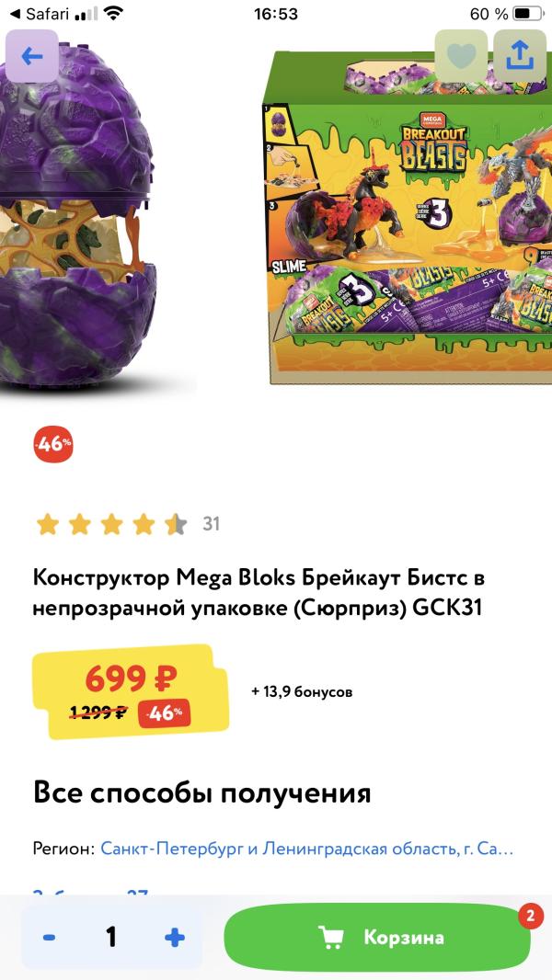The height and width of the screenshot is (980, 552).
Task: Add product to favorites with heart icon
Action: point(461,57)
